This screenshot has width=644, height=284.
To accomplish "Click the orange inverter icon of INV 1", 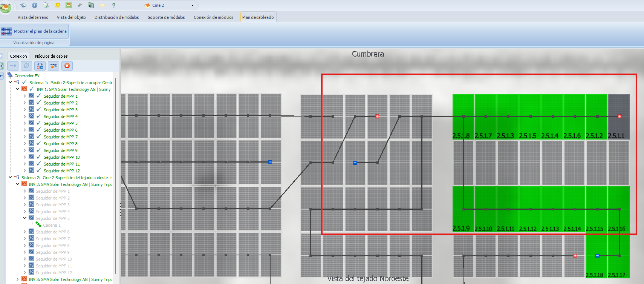I will tap(24, 89).
